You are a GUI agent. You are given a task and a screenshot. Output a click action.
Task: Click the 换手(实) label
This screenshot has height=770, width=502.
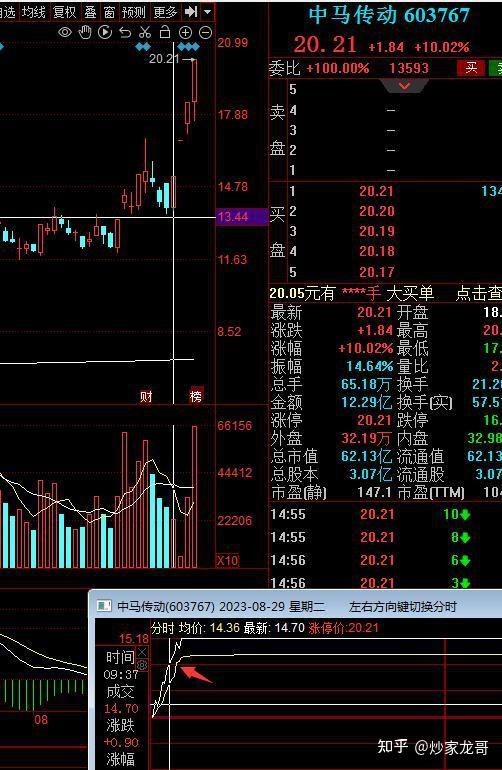click(x=424, y=403)
